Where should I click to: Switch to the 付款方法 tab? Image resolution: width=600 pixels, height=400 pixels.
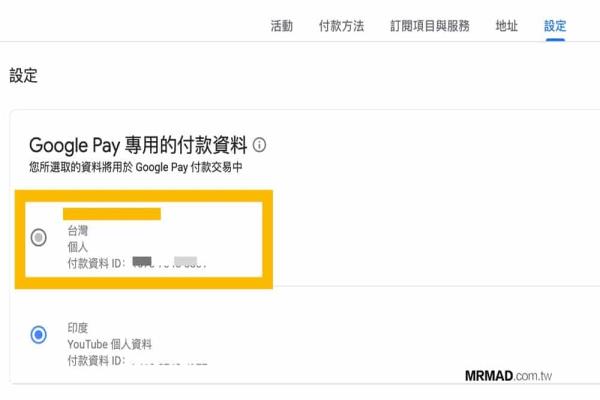click(341, 26)
